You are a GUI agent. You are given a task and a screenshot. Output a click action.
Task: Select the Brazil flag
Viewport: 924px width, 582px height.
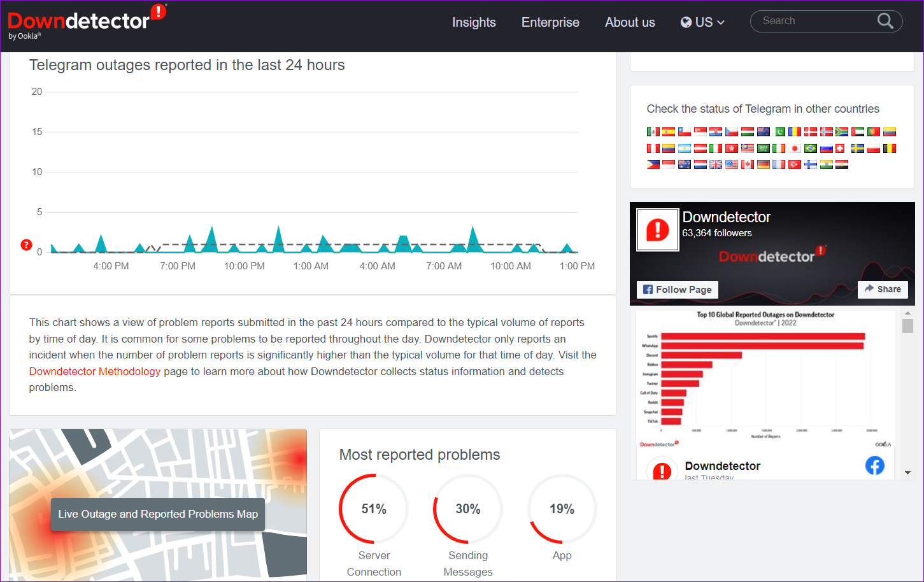pos(811,148)
